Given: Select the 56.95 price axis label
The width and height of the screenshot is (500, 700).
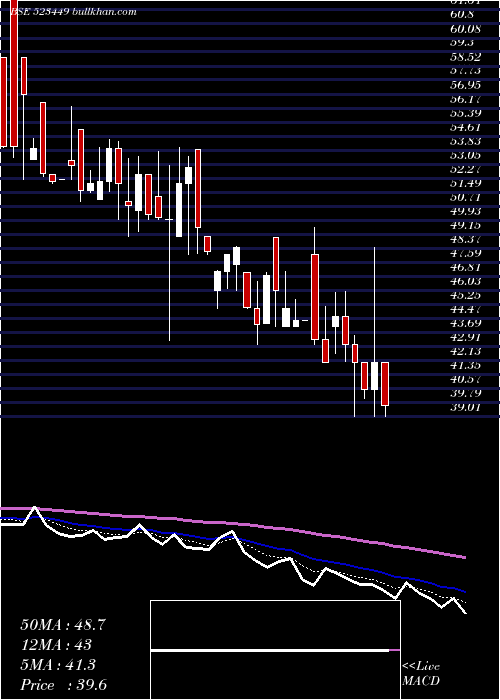Looking at the screenshot, I should click(465, 85).
